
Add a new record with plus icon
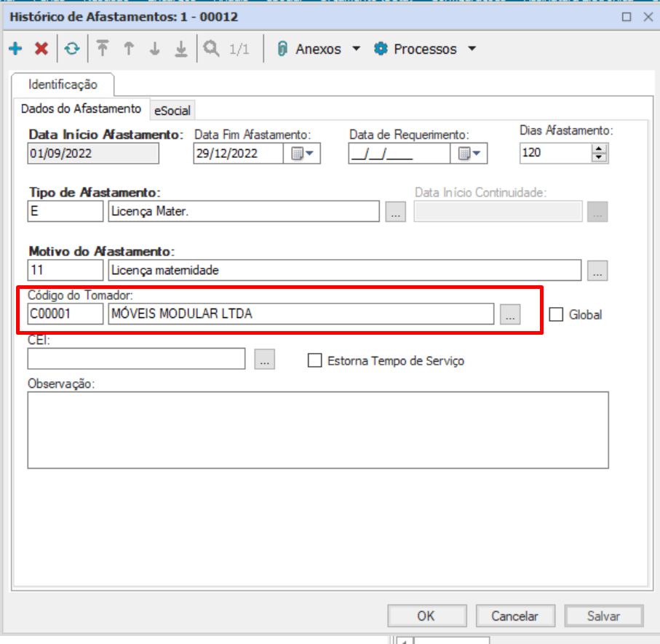(15, 49)
